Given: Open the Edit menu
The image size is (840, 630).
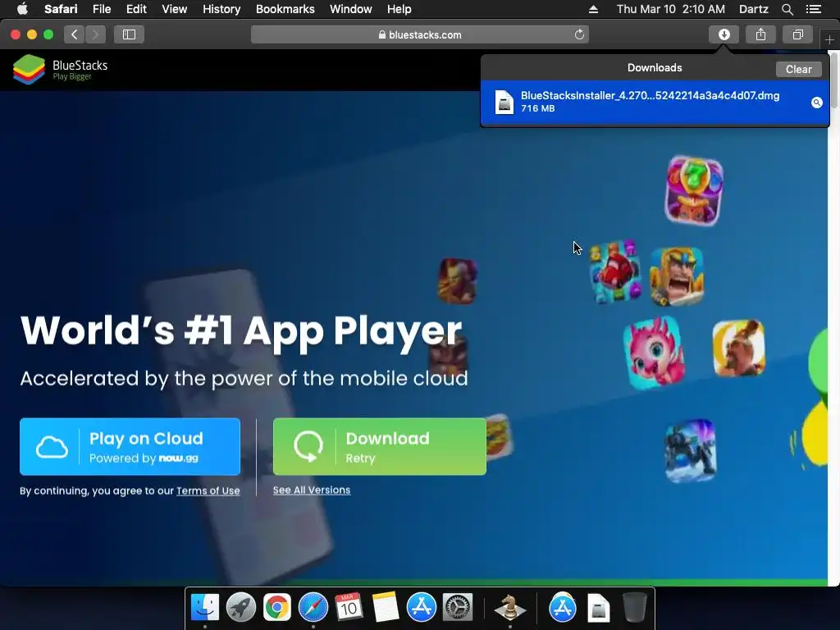Looking at the screenshot, I should click(136, 8).
